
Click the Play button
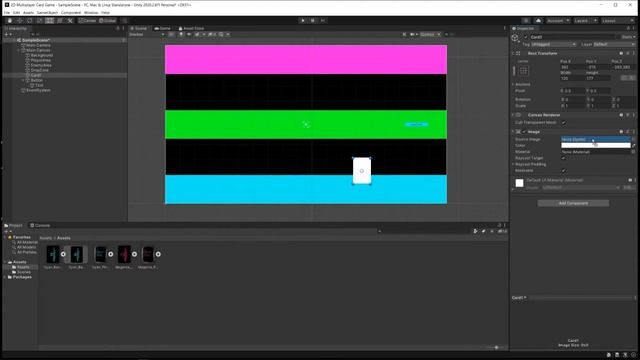click(x=302, y=20)
